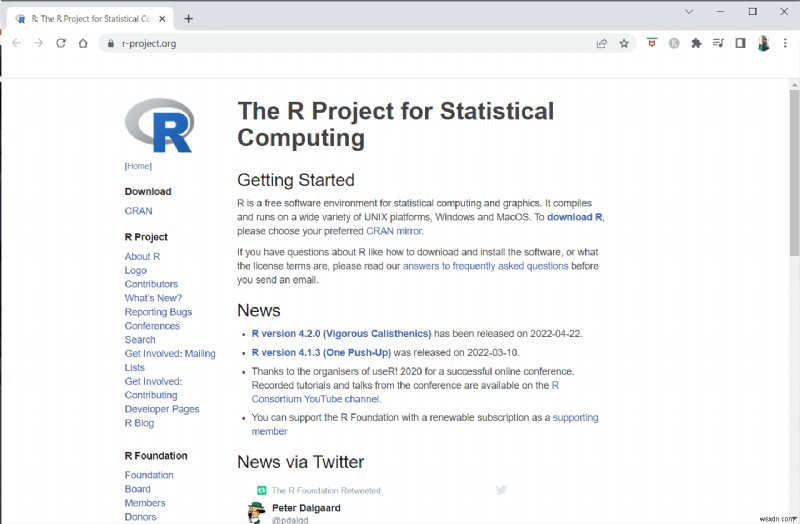Image resolution: width=800 pixels, height=524 pixels.
Task: Go forward to the next page
Action: pyautogui.click(x=39, y=43)
